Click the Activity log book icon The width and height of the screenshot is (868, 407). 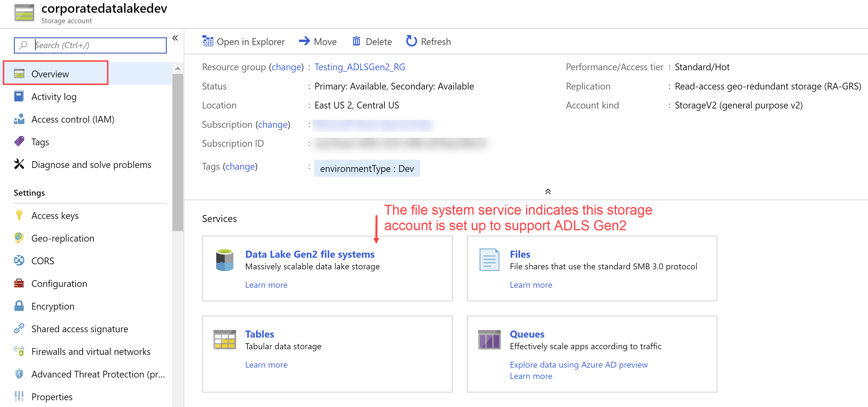tap(19, 96)
